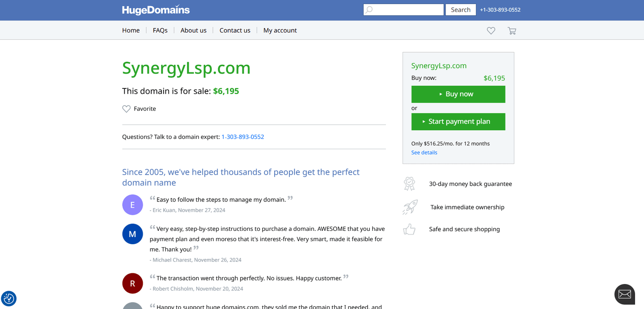Image resolution: width=644 pixels, height=309 pixels.
Task: Open the FAQs page
Action: (x=160, y=30)
